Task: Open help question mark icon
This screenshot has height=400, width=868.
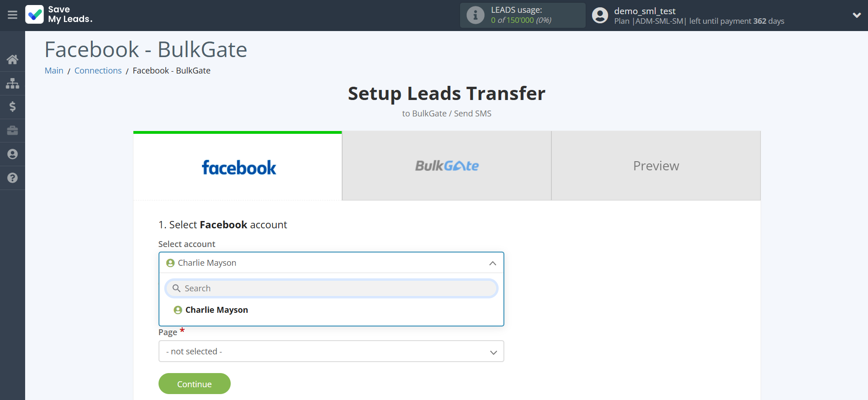Action: coord(12,178)
